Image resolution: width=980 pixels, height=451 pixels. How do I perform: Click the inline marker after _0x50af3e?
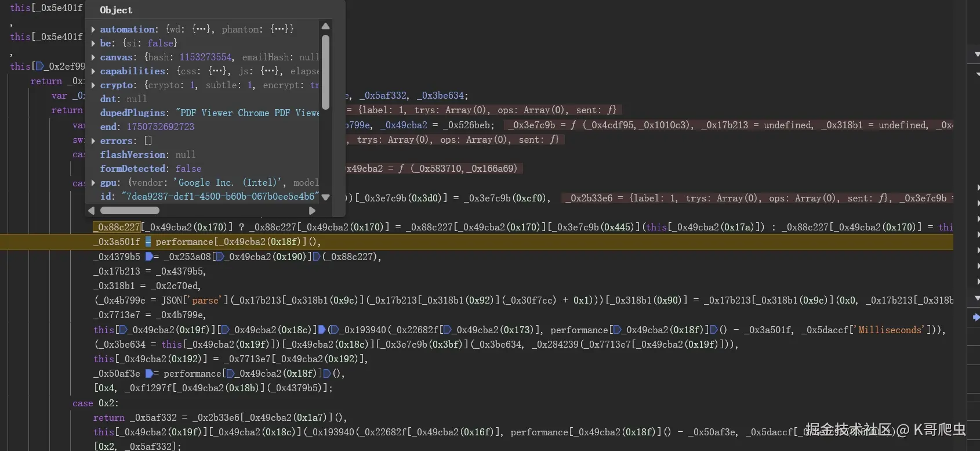pos(149,373)
